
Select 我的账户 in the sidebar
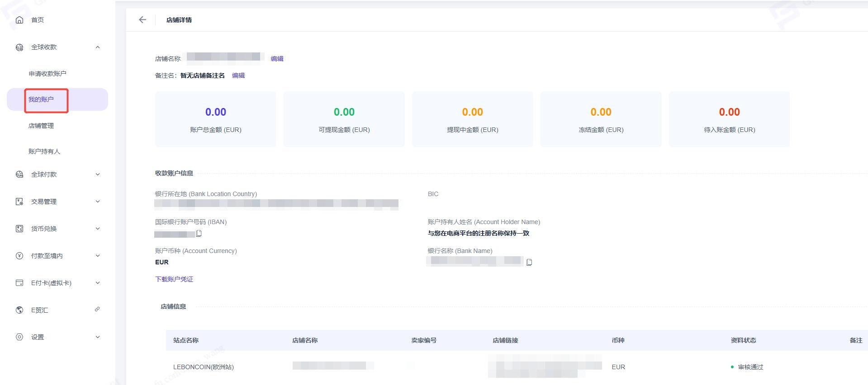tap(41, 99)
